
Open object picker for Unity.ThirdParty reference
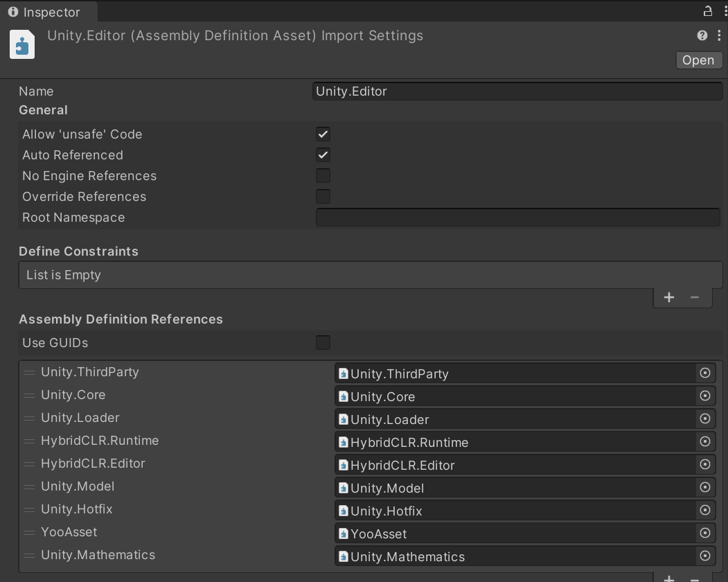click(704, 373)
